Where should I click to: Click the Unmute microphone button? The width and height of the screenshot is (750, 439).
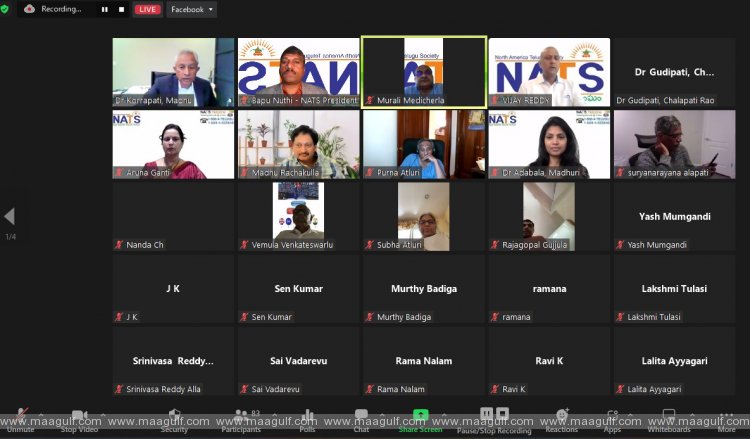(x=20, y=416)
